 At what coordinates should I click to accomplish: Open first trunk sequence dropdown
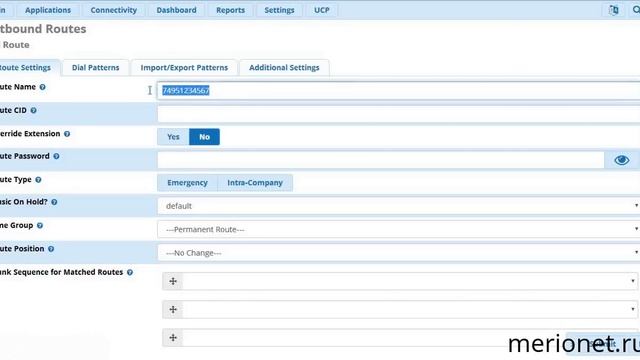[x=410, y=281]
